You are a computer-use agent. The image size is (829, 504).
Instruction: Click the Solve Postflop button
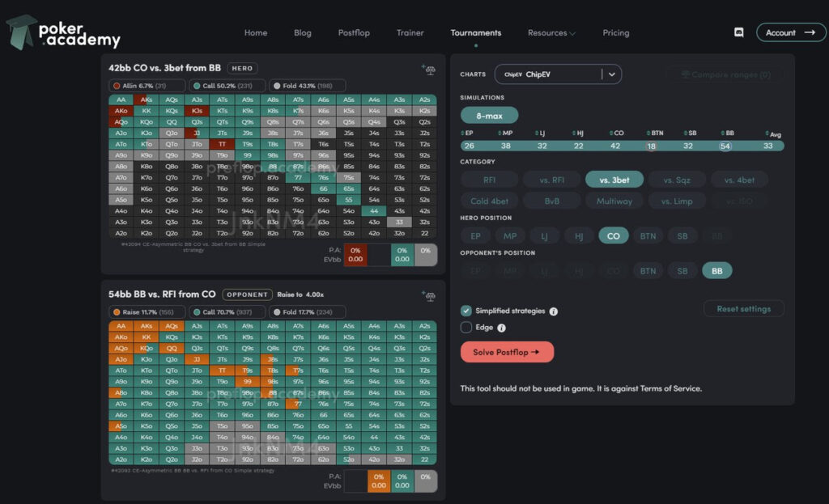coord(508,351)
